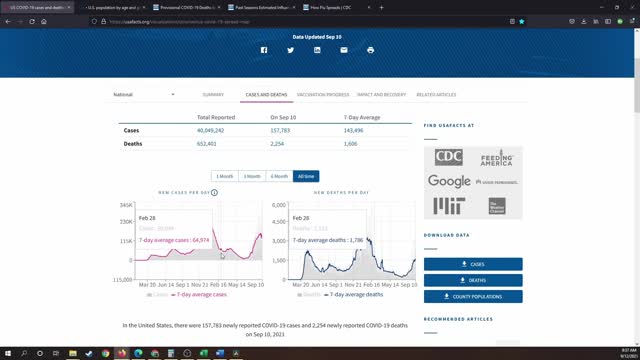Share page via Twitter icon
This screenshot has height=360, width=640.
[291, 50]
